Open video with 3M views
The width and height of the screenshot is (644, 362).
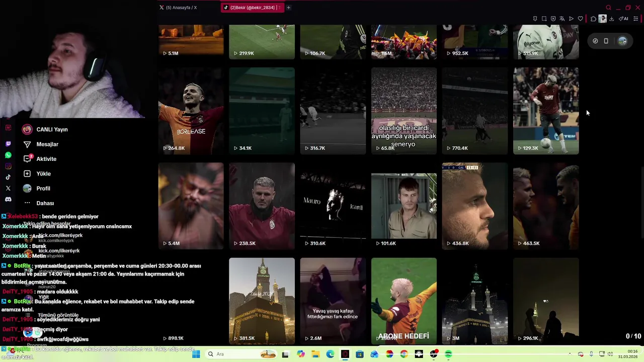coord(475,301)
